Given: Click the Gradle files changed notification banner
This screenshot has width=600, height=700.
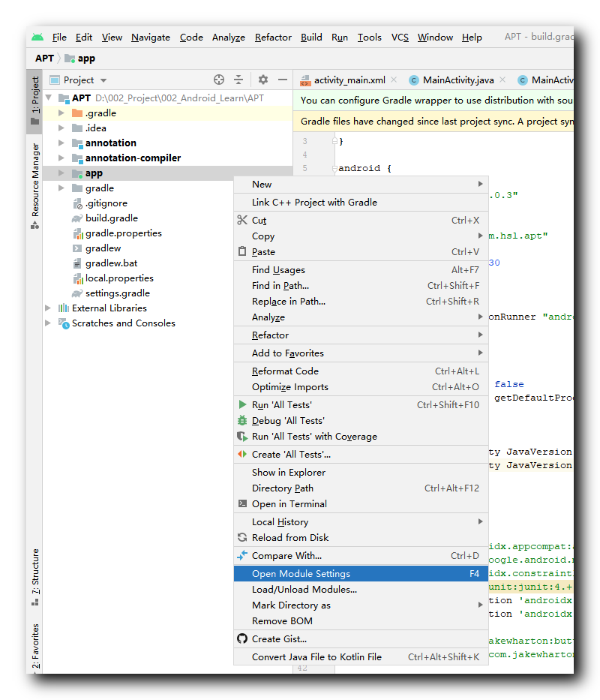Looking at the screenshot, I should (x=433, y=122).
